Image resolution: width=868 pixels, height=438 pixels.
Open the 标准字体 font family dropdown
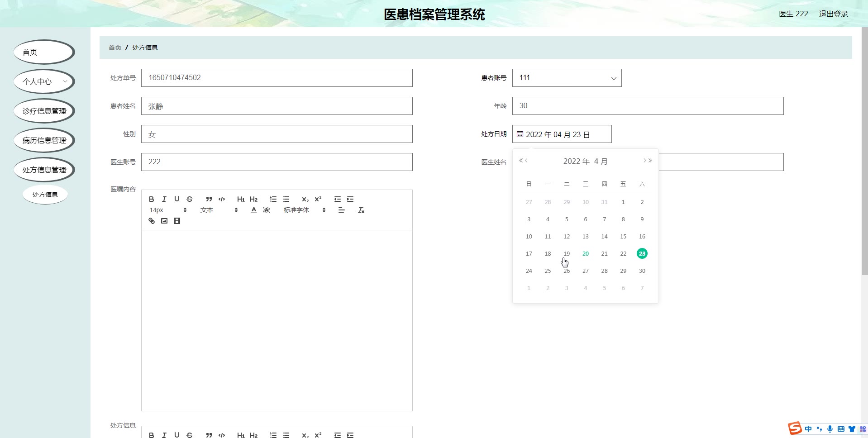(x=304, y=210)
